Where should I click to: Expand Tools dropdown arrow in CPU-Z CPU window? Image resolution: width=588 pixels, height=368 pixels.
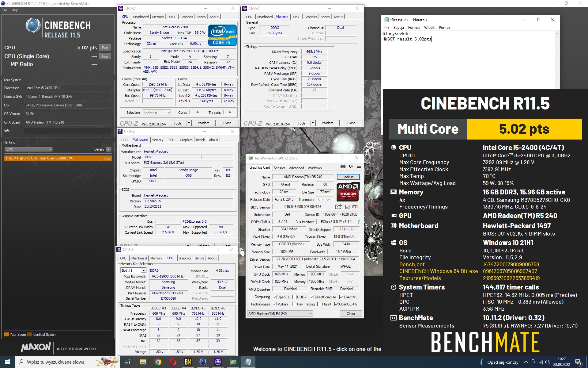coord(189,123)
